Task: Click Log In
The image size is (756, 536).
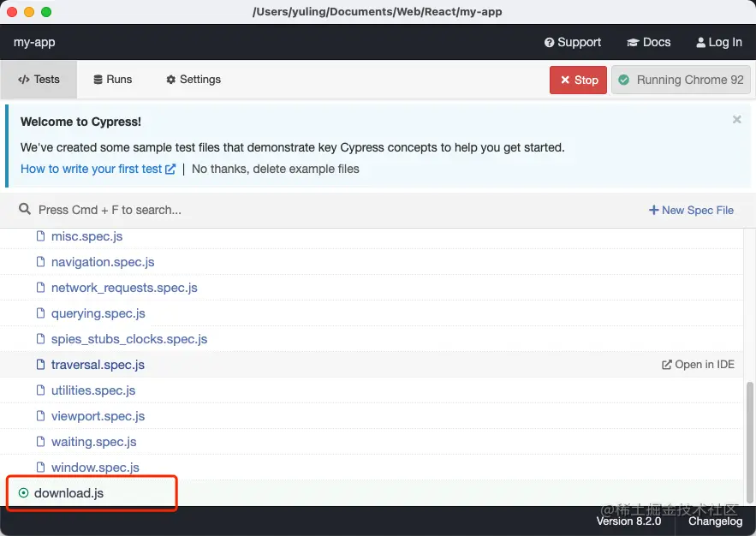Action: click(x=719, y=43)
